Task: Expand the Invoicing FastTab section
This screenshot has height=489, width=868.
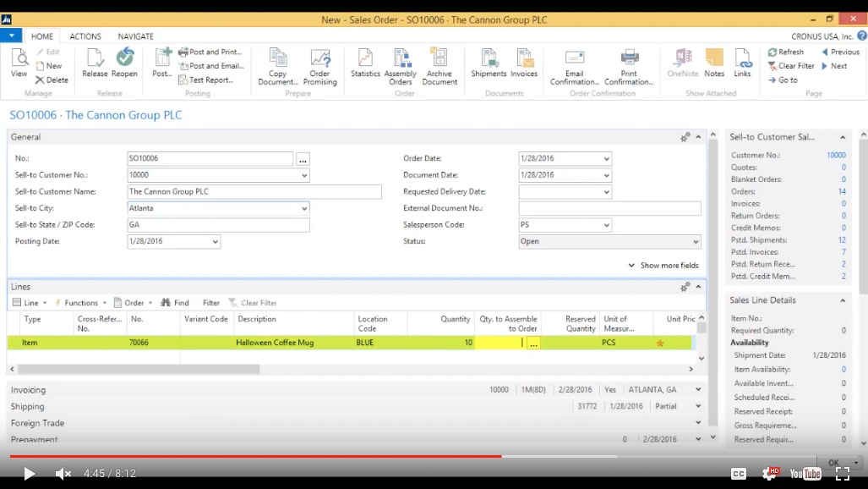Action: (28, 390)
